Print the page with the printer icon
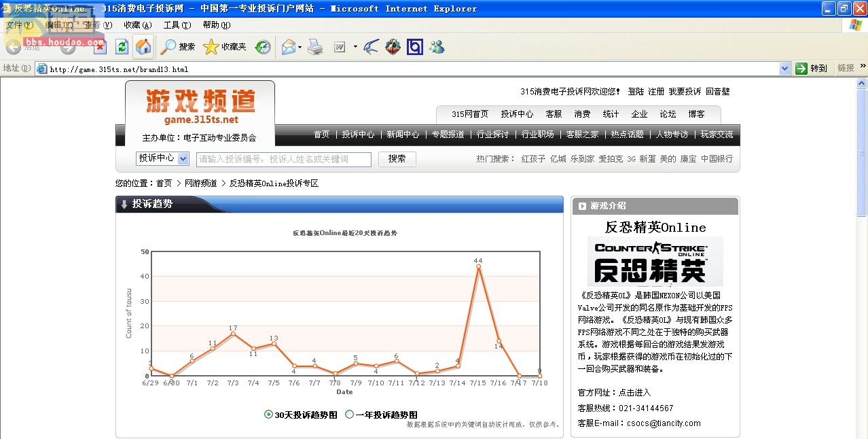868x439 pixels. pos(315,47)
